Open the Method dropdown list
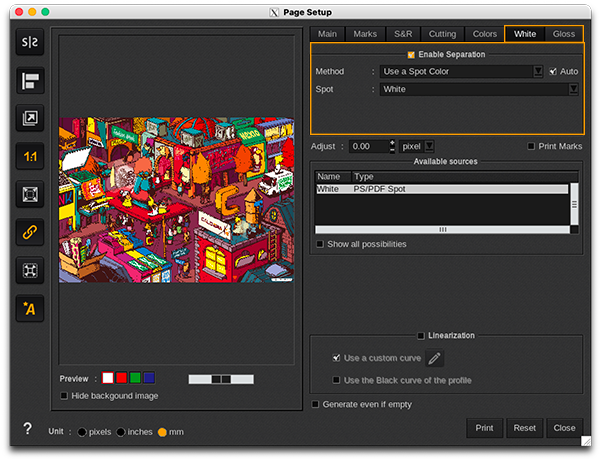Screen dimensions: 600x459 [x=538, y=72]
